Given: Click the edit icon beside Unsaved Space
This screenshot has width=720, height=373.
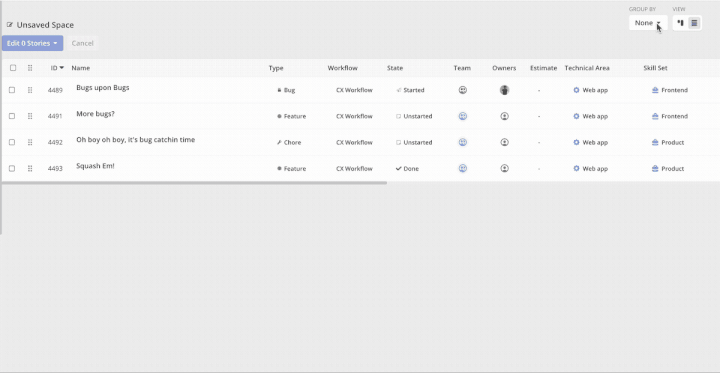Looking at the screenshot, I should (10, 25).
